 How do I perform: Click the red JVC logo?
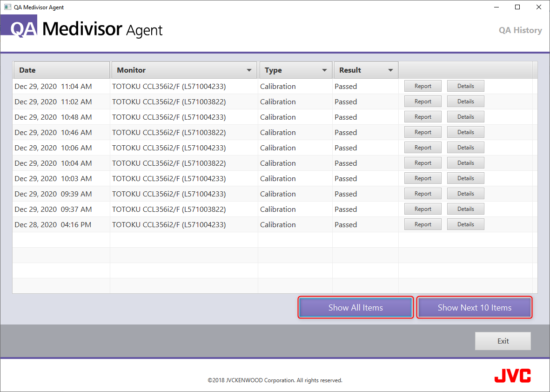(x=512, y=376)
